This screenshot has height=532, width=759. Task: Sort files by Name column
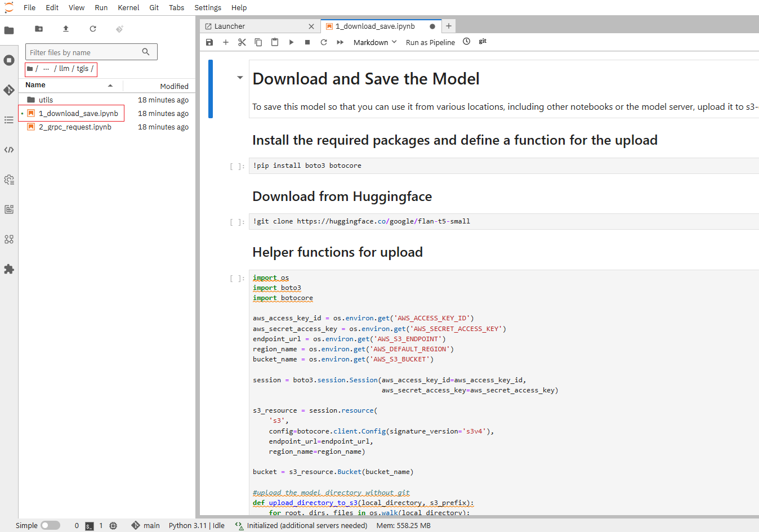[35, 85]
